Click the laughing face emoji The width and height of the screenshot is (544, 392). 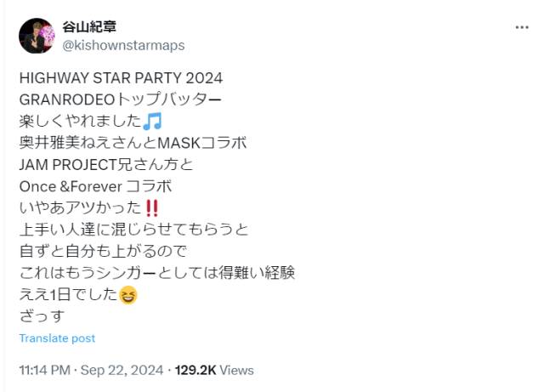point(128,296)
